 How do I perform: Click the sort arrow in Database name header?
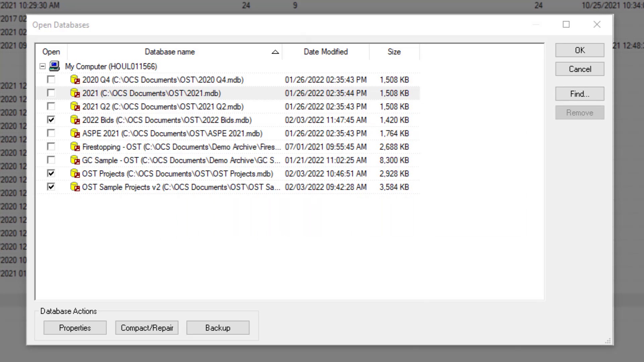(275, 52)
